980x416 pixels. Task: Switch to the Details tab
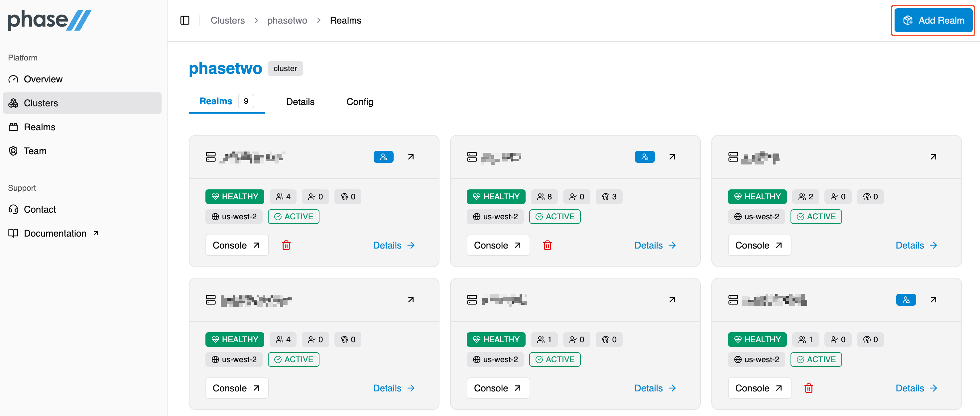tap(300, 102)
